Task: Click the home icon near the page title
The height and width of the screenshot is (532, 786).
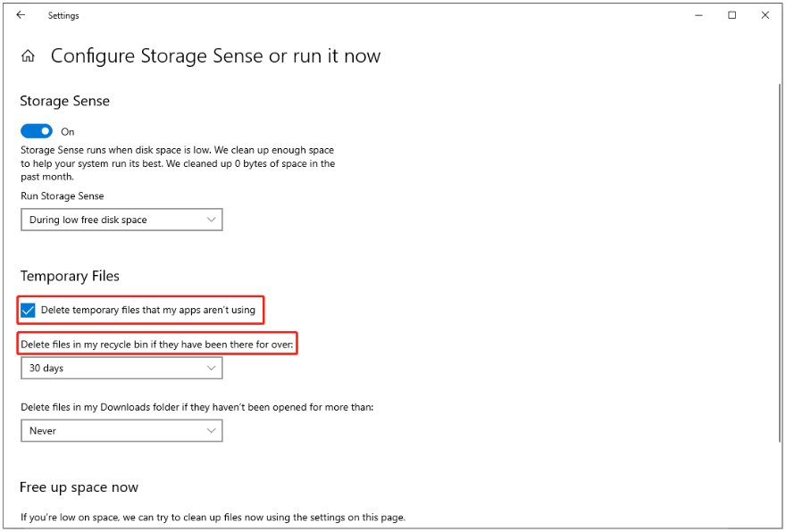Action: 28,55
